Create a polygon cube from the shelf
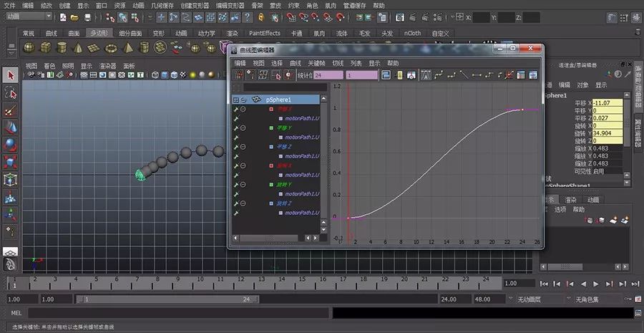 (45, 48)
